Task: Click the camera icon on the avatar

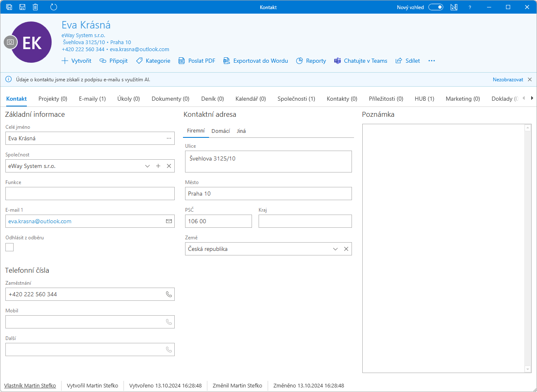Action: click(x=10, y=42)
